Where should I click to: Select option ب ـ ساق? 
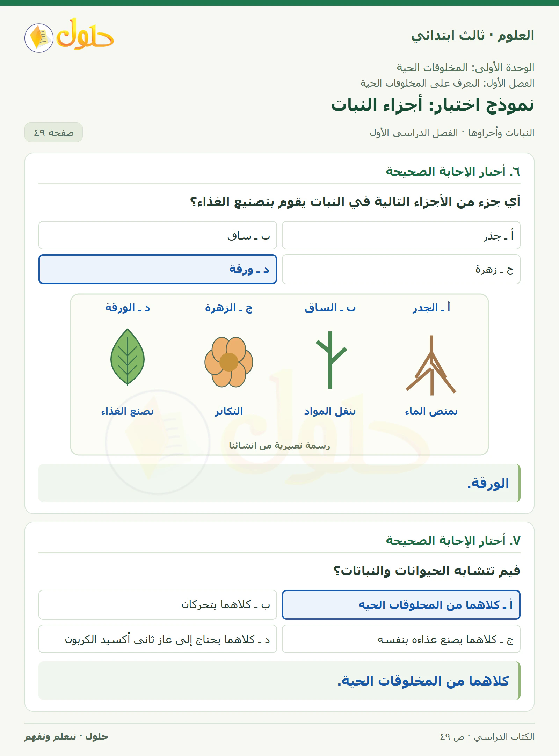158,235
